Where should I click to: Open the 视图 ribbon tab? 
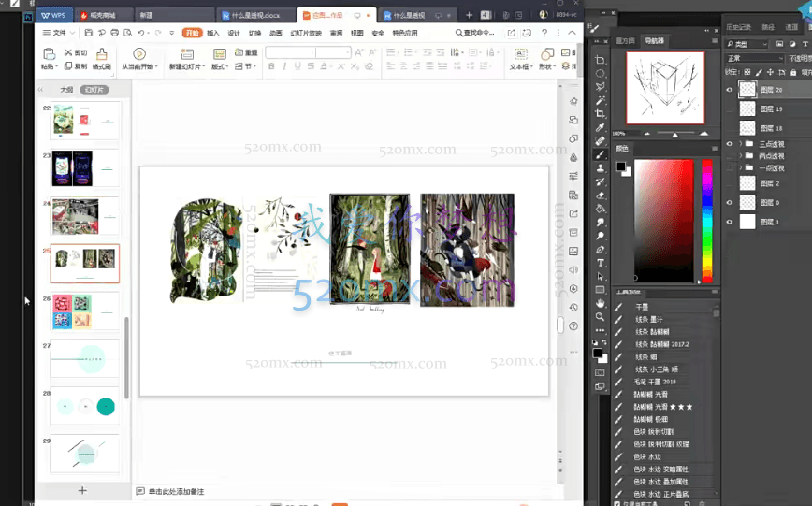point(356,33)
